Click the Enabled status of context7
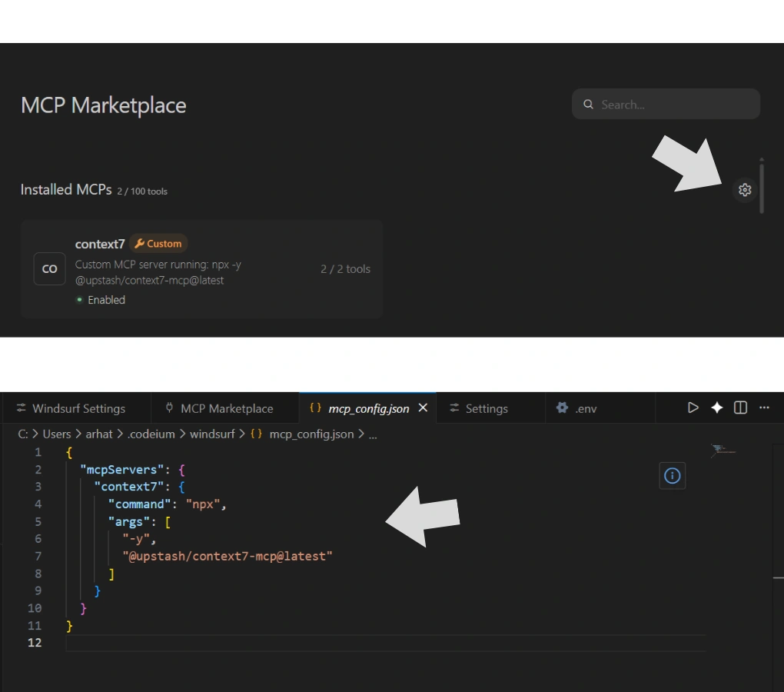This screenshot has width=784, height=692. [x=101, y=300]
